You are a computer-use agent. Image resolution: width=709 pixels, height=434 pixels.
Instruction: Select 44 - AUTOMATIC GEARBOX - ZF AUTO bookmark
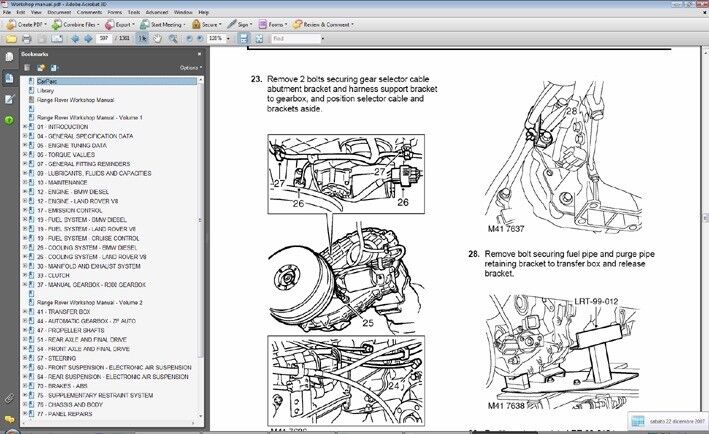pyautogui.click(x=86, y=321)
